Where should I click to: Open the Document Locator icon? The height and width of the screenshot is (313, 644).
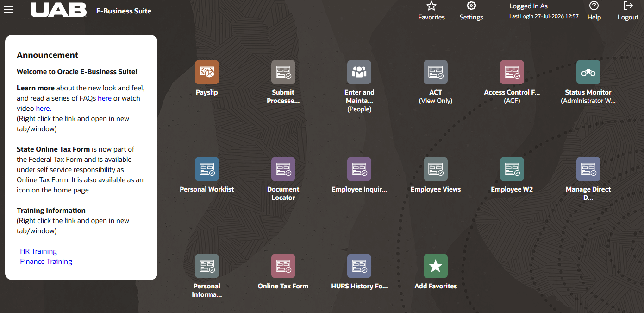click(283, 169)
